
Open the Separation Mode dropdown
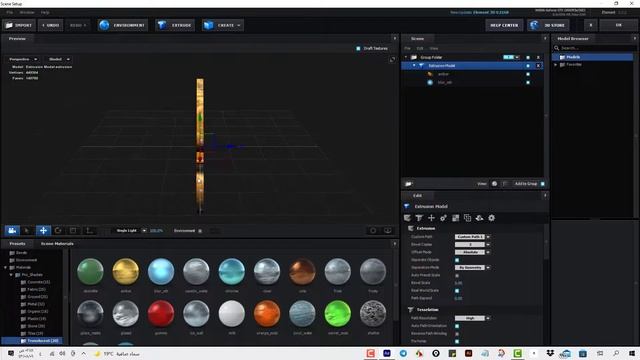tap(472, 268)
